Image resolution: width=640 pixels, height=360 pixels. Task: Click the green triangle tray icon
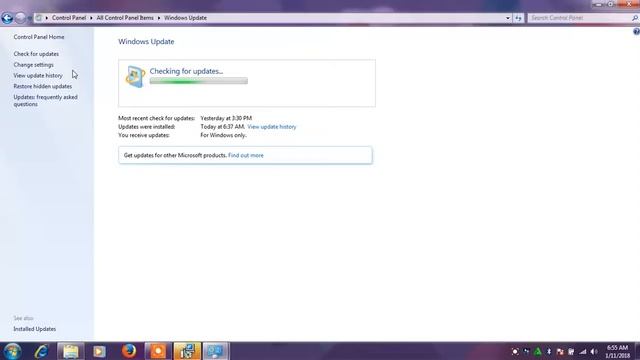pyautogui.click(x=538, y=351)
